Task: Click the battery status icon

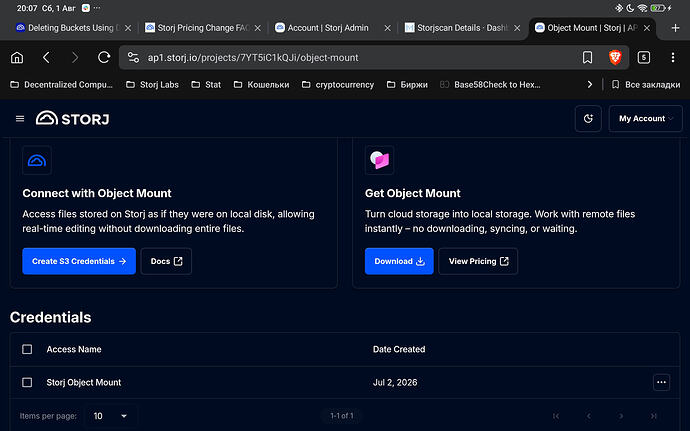Action: (x=658, y=8)
